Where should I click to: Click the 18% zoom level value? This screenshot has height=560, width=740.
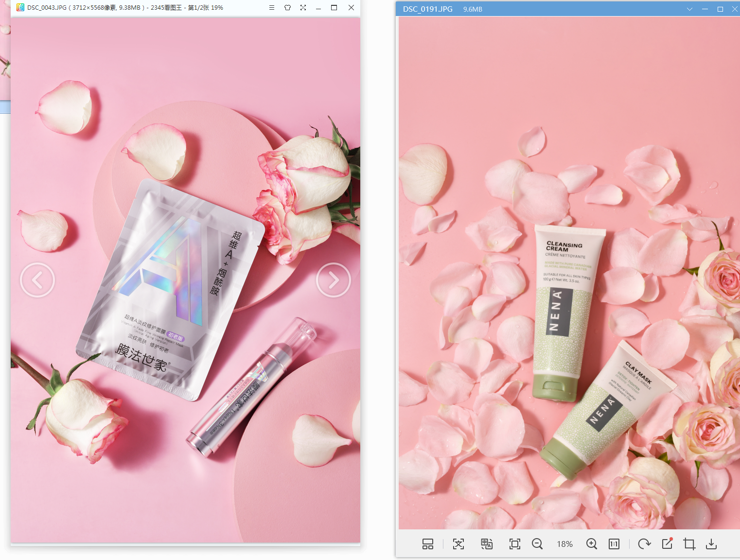(x=565, y=544)
